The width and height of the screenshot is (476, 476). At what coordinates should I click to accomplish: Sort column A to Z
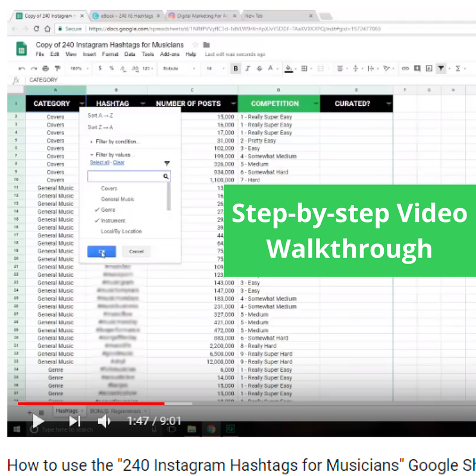point(101,115)
